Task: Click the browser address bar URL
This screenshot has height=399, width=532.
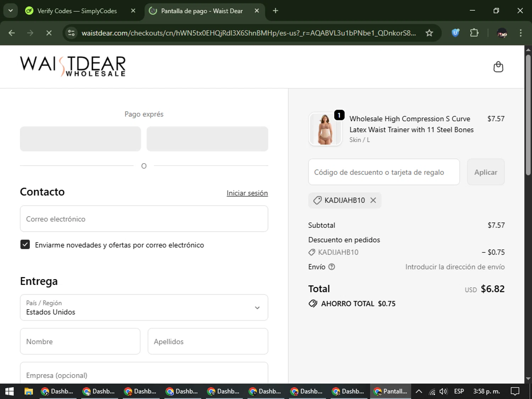Action: pyautogui.click(x=249, y=33)
